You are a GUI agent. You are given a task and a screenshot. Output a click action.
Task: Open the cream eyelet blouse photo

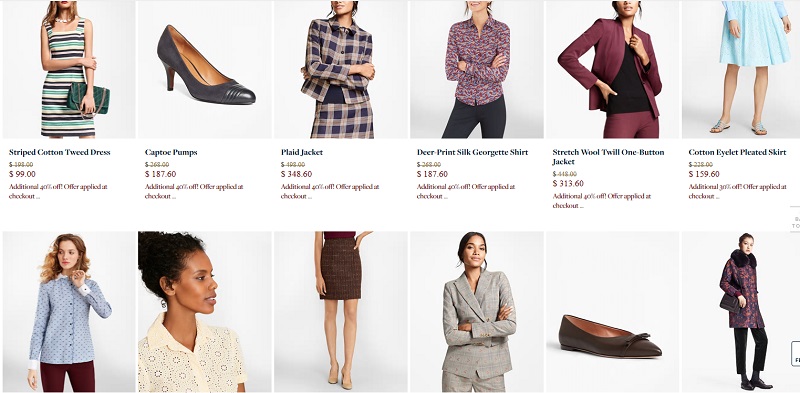(x=205, y=312)
